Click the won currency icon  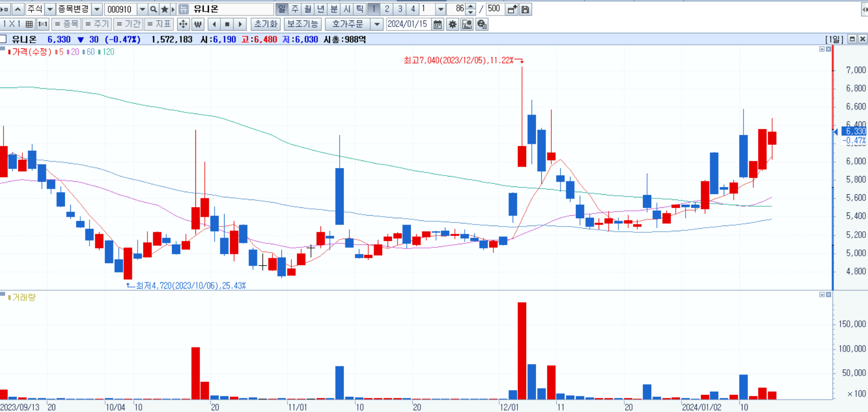[197, 24]
